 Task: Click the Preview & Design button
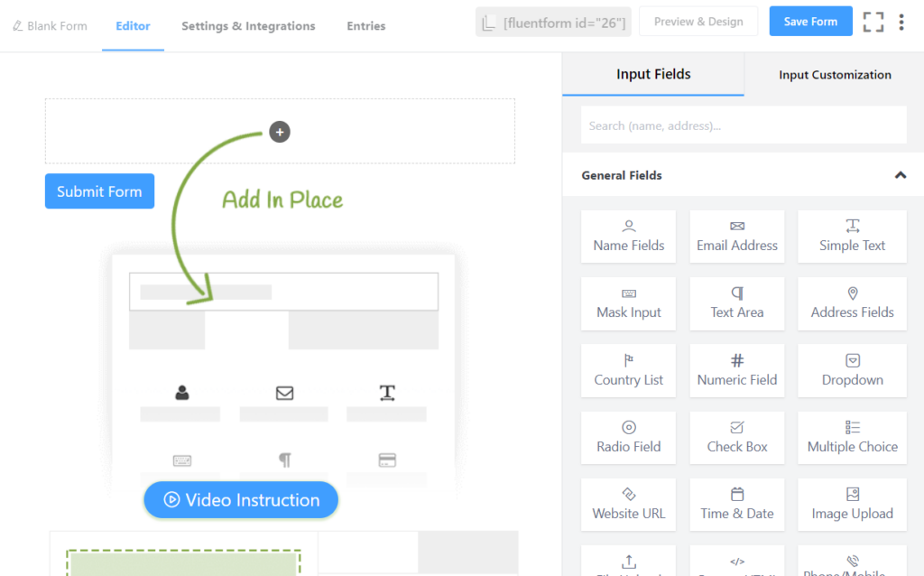click(x=698, y=22)
